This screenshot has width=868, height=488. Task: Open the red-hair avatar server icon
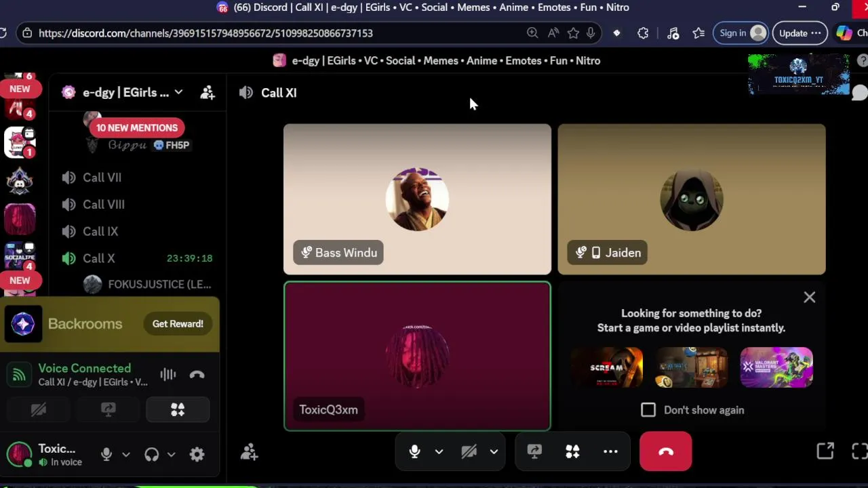20,218
